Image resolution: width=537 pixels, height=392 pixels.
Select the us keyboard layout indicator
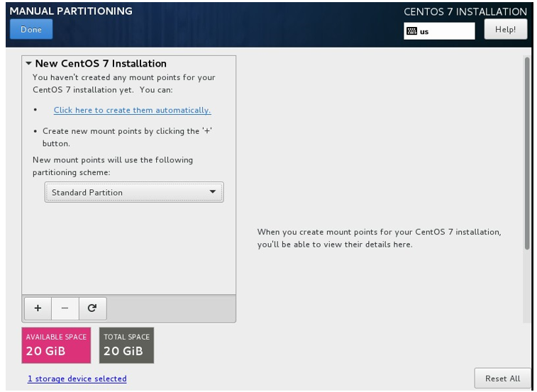click(439, 31)
